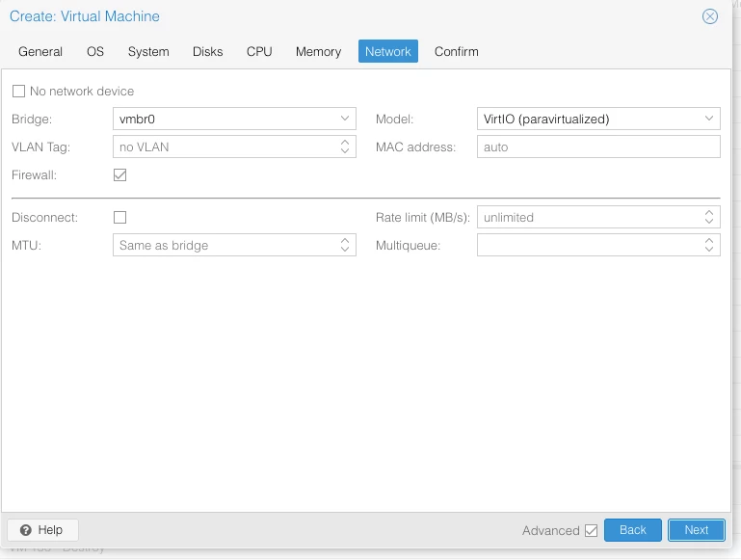Click the Help question mark icon

coord(26,530)
